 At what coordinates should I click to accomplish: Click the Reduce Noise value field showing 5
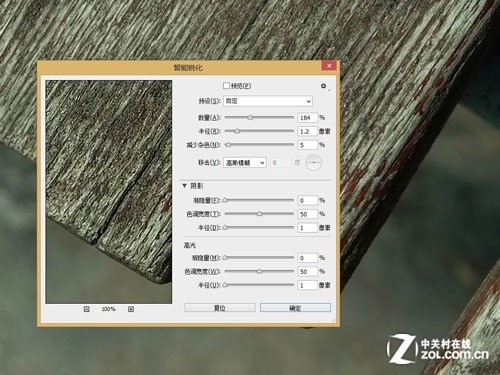pos(307,145)
